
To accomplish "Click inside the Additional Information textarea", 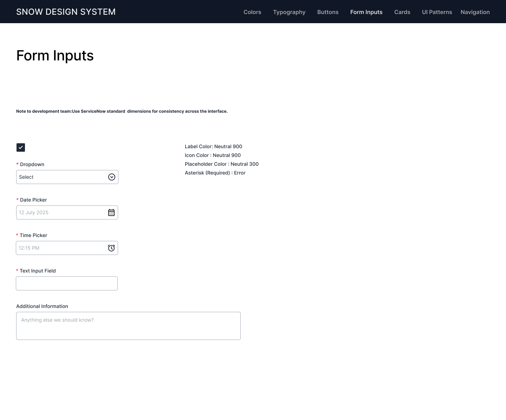I will coord(128,326).
